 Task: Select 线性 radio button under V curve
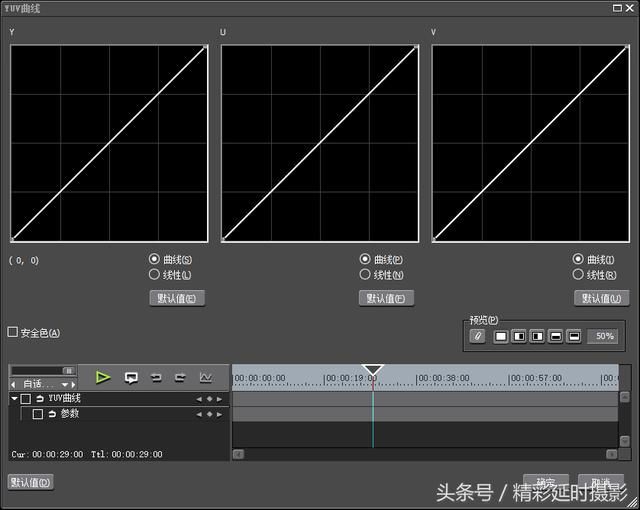[x=579, y=274]
